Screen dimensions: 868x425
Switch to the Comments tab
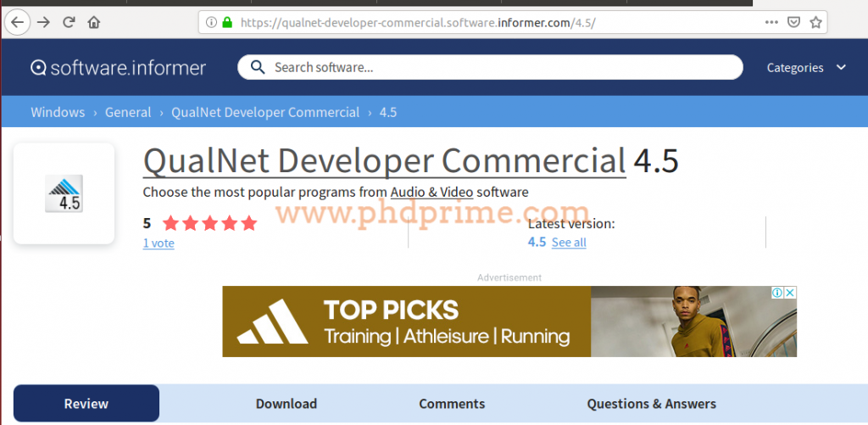(452, 404)
